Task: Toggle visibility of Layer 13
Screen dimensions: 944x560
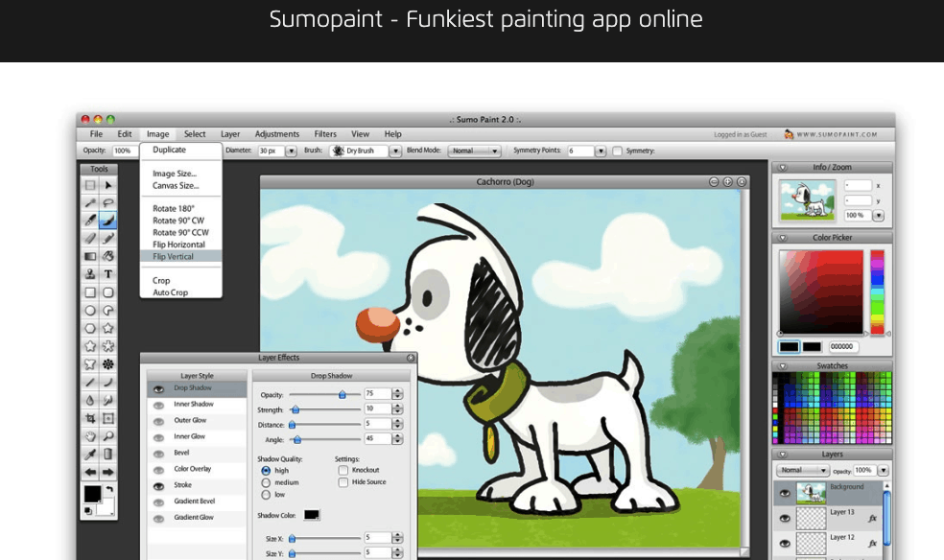Action: coord(785,519)
